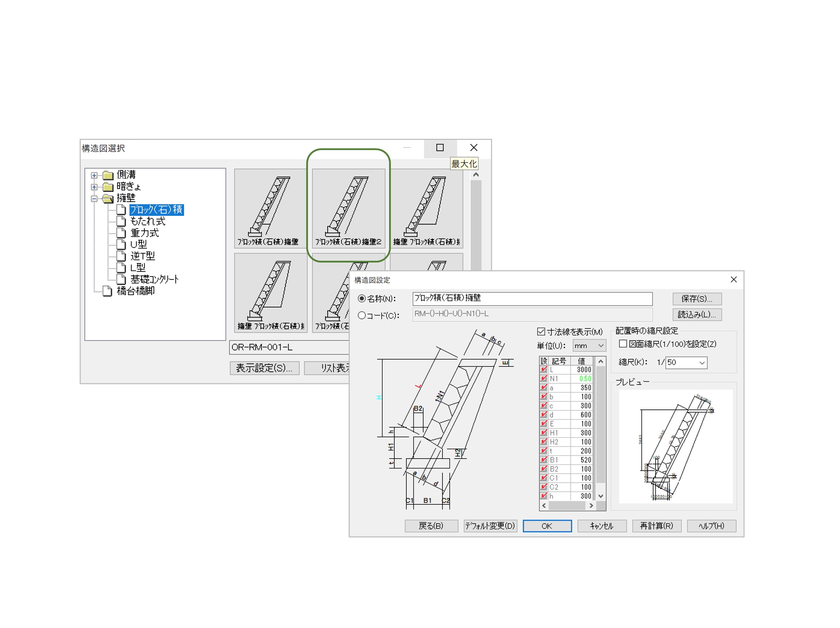The image size is (840, 628).
Task: Click red check icon beside N1 row
Action: tap(544, 378)
